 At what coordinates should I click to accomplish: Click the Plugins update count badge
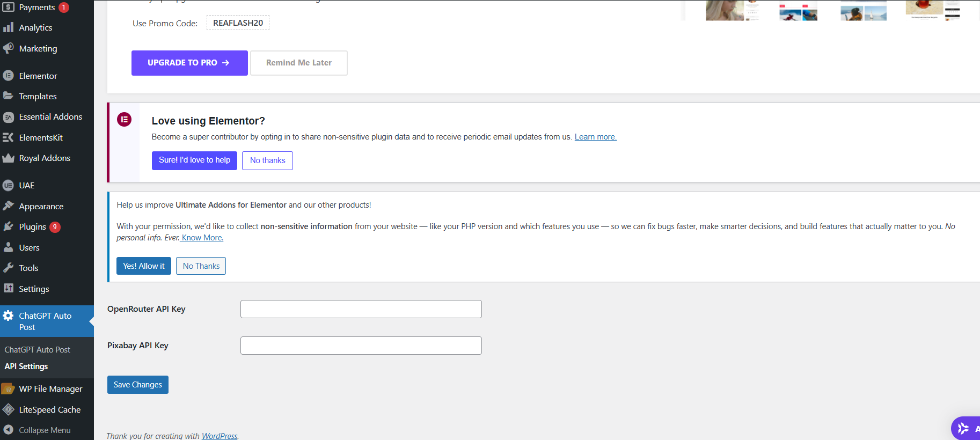tap(55, 227)
